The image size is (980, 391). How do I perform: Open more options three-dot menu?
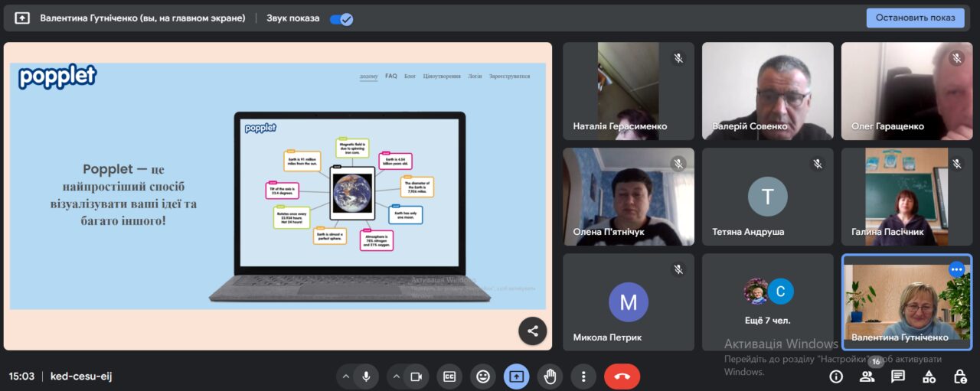click(x=583, y=376)
